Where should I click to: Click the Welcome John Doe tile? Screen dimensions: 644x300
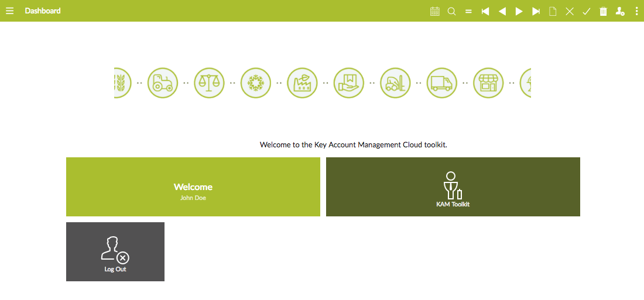click(193, 187)
